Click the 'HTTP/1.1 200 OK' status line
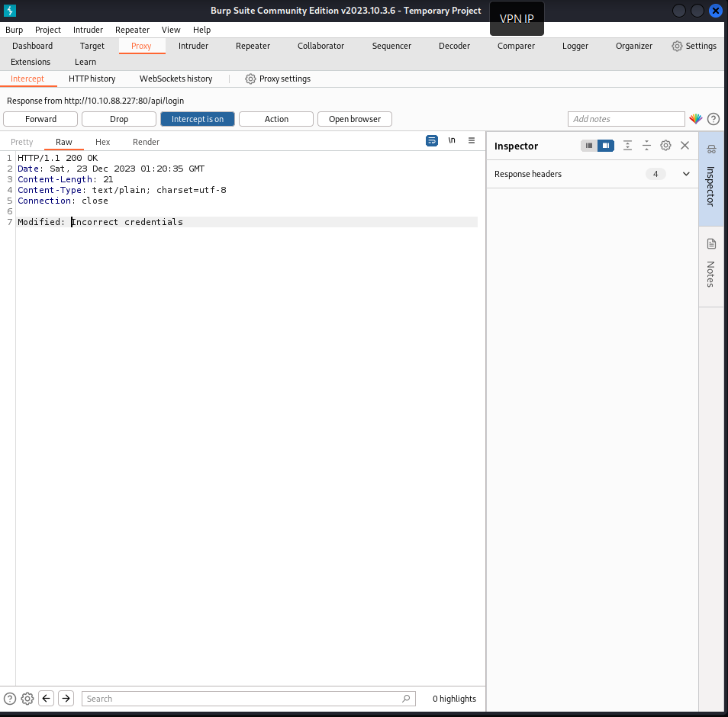 coord(57,158)
